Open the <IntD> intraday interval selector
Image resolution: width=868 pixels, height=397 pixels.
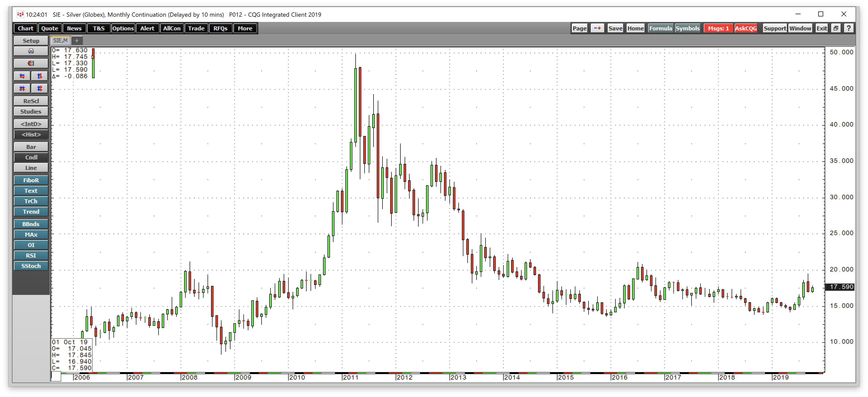tap(31, 124)
